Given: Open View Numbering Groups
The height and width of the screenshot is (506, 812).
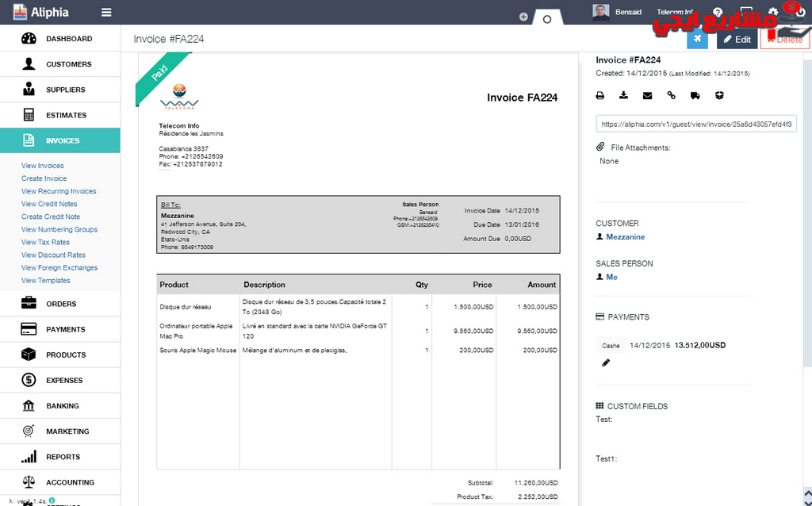Looking at the screenshot, I should (59, 229).
